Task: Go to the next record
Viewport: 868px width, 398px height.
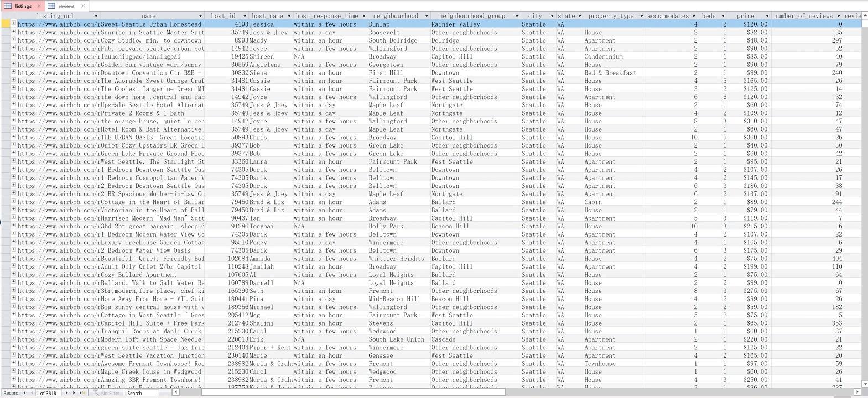Action: coord(67,393)
